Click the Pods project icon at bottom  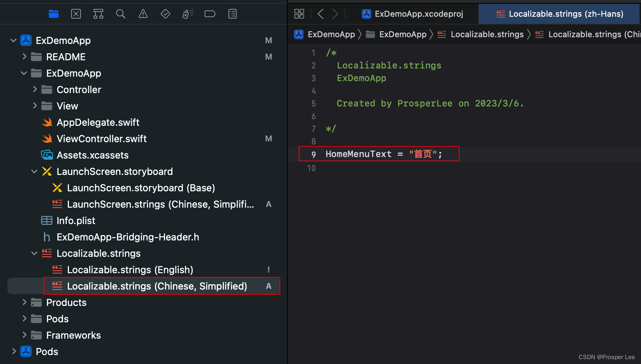click(26, 351)
